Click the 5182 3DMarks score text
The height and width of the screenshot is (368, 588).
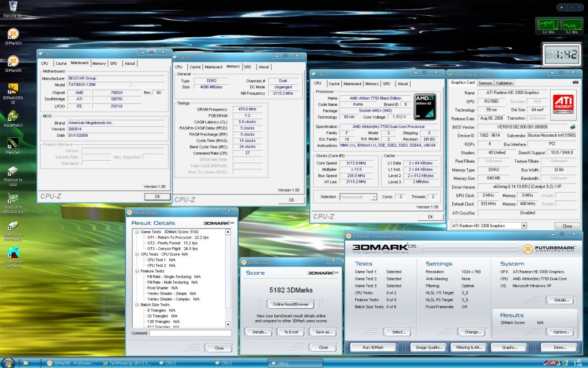[x=290, y=290]
